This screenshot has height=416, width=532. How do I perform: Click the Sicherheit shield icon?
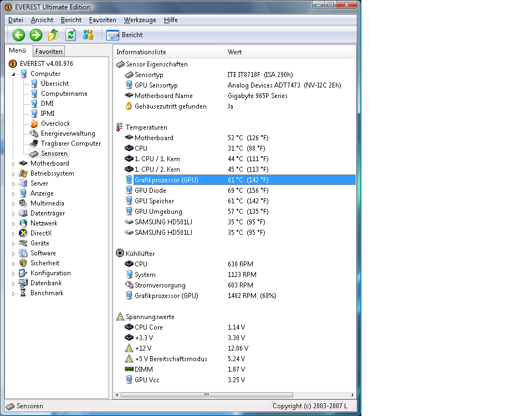(23, 263)
